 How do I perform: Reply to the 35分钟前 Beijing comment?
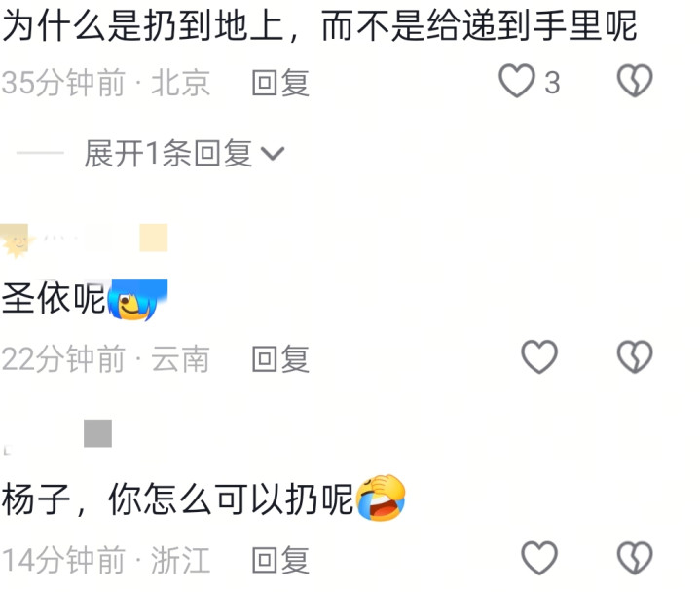(x=280, y=83)
